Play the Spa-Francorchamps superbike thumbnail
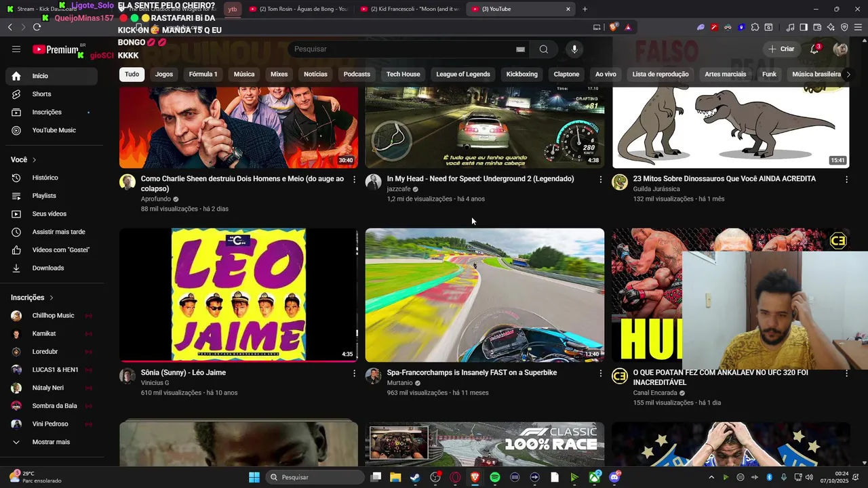This screenshot has width=868, height=488. tap(485, 295)
